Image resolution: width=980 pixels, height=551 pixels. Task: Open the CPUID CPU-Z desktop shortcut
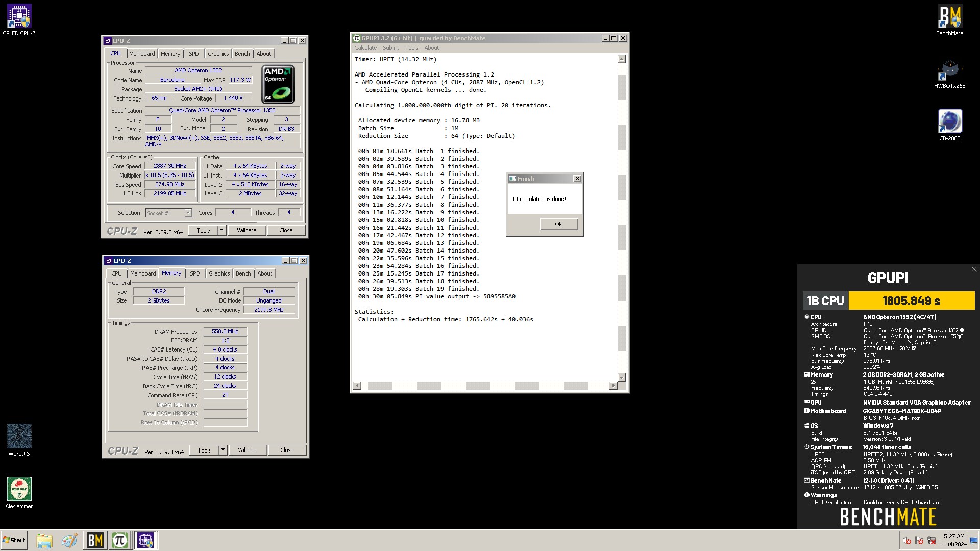click(19, 20)
